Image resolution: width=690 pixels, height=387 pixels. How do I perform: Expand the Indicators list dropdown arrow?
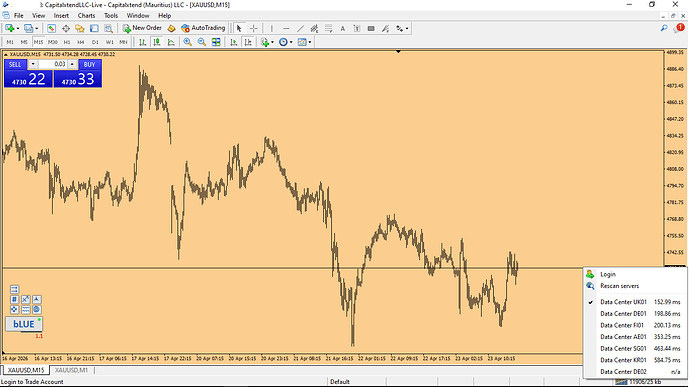pyautogui.click(x=272, y=42)
